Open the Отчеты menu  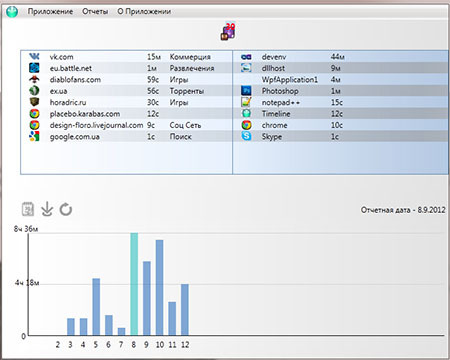pyautogui.click(x=95, y=11)
